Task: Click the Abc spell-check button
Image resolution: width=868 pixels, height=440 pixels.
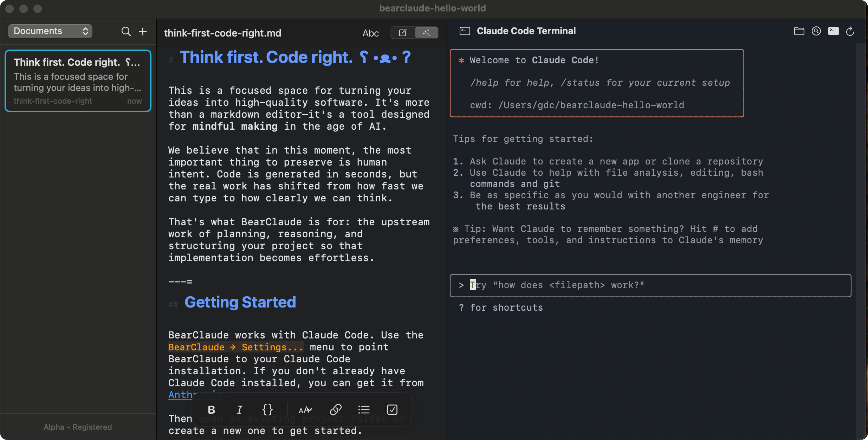Action: click(370, 33)
